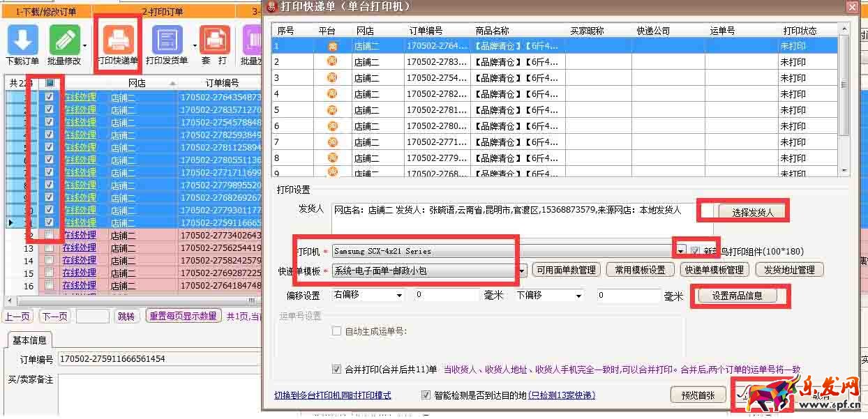The width and height of the screenshot is (868, 419).
Task: Click the 批量修改 green pencil icon
Action: click(x=64, y=40)
